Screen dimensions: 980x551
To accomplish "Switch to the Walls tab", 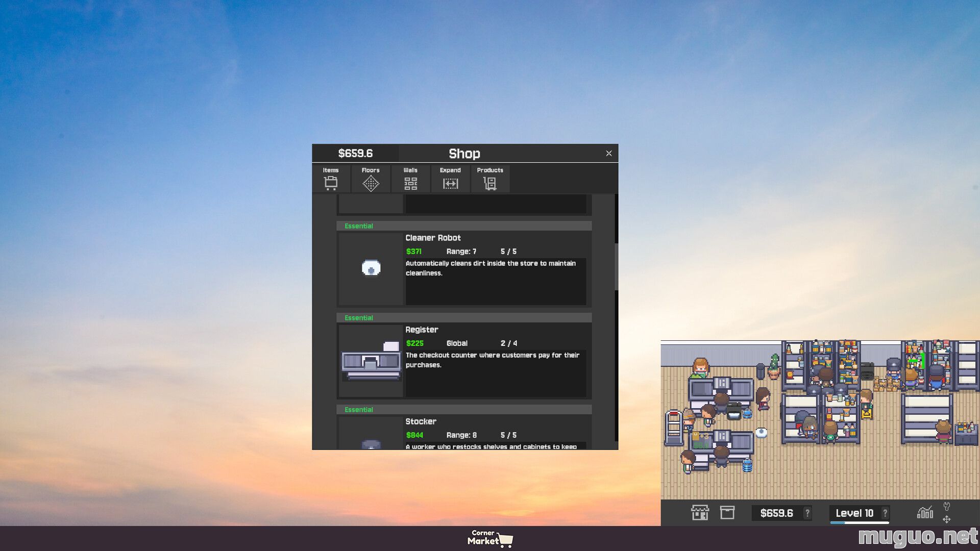I will (410, 179).
